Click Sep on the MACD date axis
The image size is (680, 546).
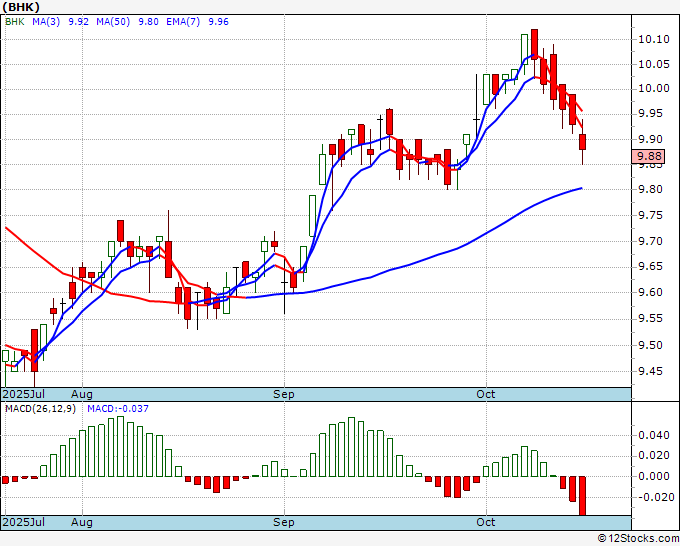pyautogui.click(x=284, y=522)
